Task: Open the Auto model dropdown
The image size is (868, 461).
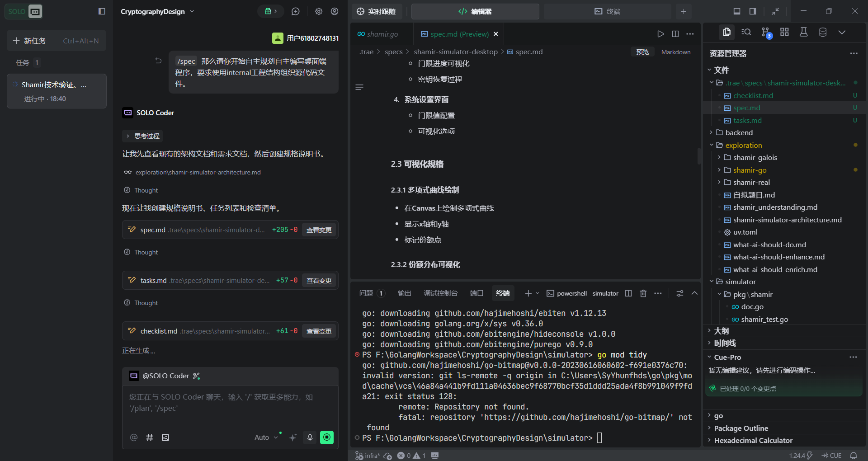Action: point(266,437)
